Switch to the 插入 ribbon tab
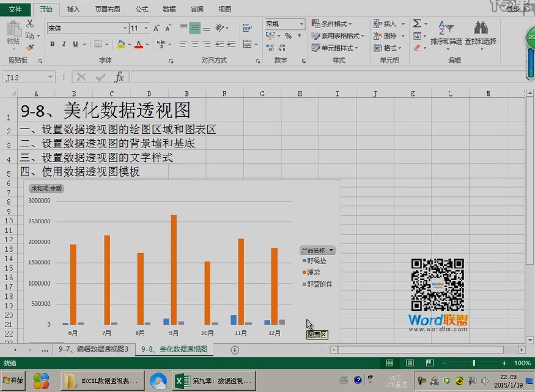 (x=73, y=9)
